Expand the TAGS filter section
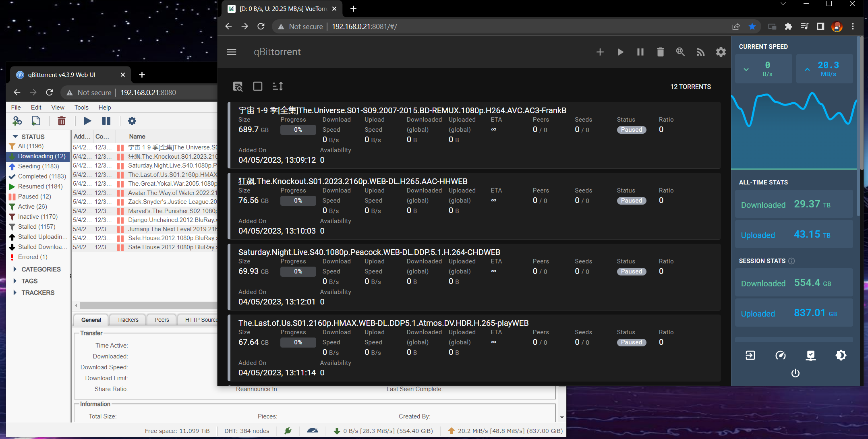 click(x=15, y=281)
